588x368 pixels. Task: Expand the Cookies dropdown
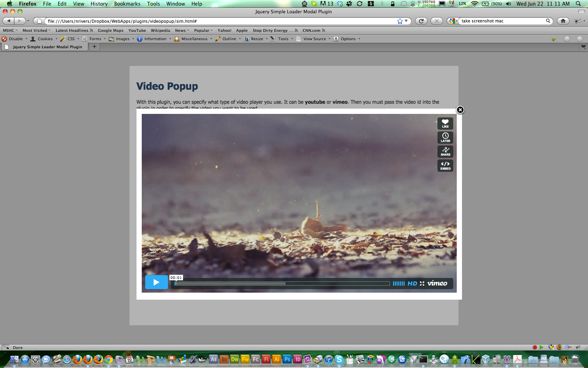56,39
